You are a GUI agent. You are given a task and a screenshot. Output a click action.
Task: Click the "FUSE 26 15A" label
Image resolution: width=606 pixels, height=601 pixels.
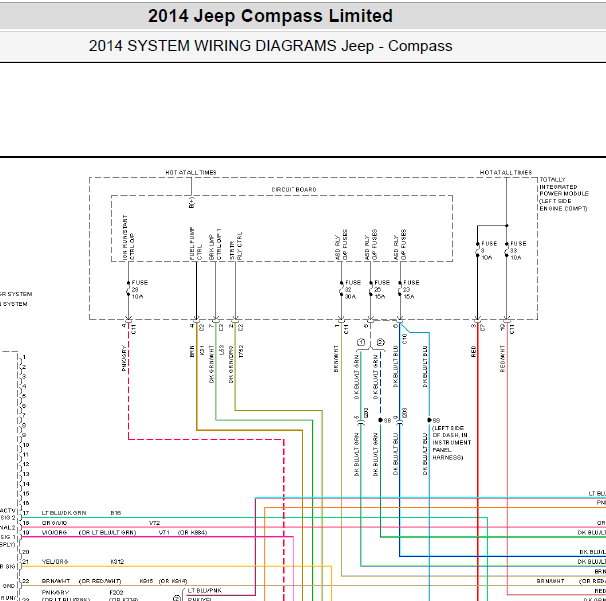(x=381, y=289)
